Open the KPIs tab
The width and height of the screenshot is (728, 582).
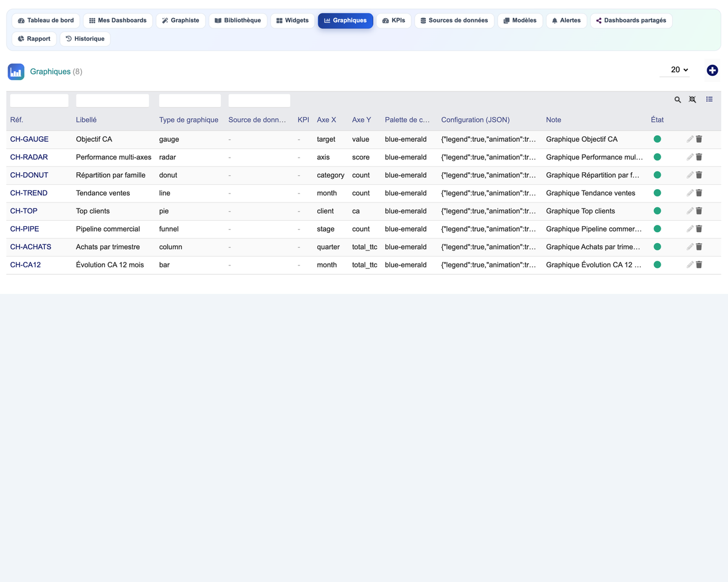pyautogui.click(x=394, y=21)
